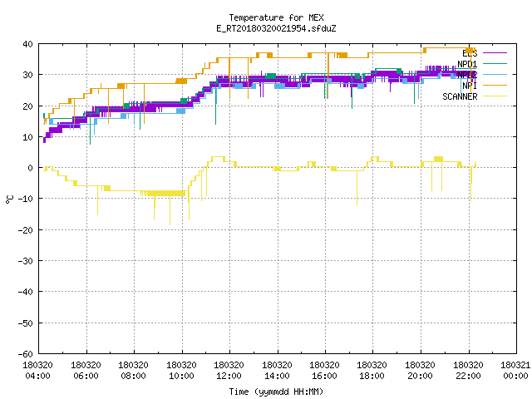Click the x-axis tick label 12:00
The height and width of the screenshot is (399, 532).
click(x=229, y=376)
